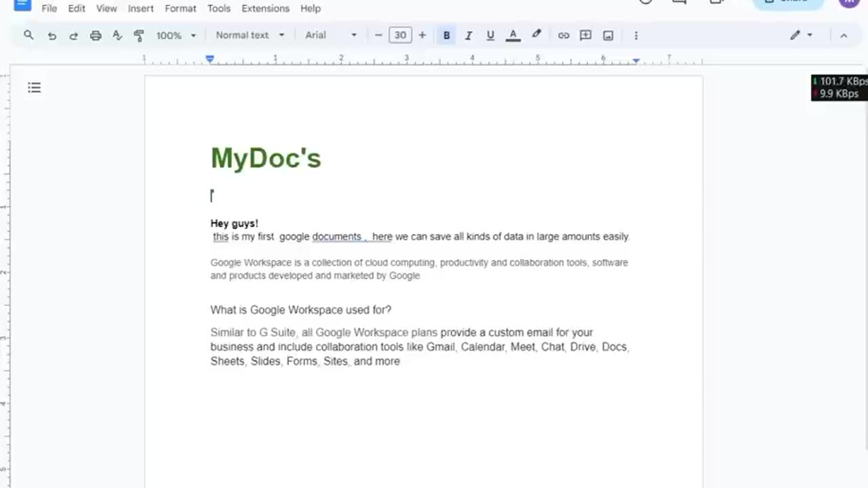
Task: Show the document outline panel
Action: tap(35, 87)
